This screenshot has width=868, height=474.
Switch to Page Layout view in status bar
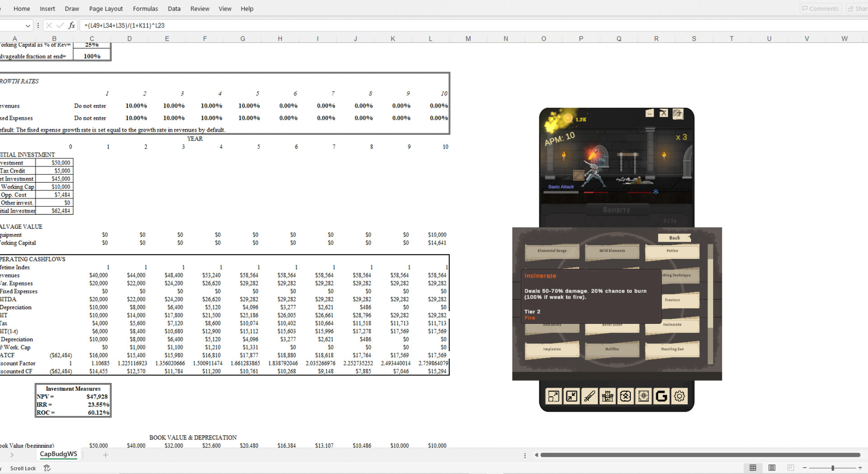(772, 468)
